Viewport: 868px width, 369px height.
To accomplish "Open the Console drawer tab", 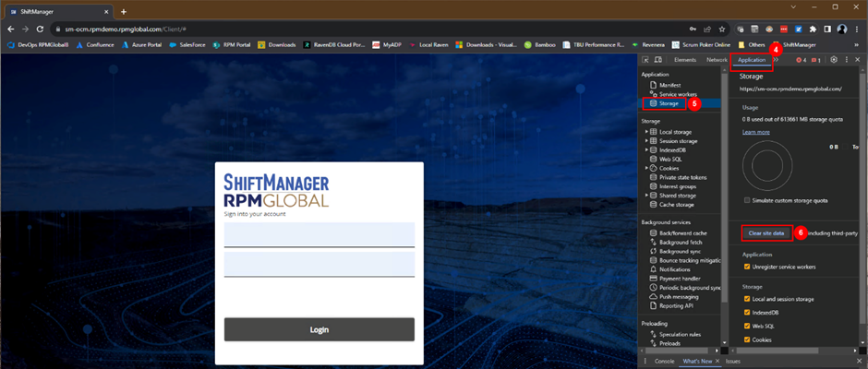I will (664, 361).
